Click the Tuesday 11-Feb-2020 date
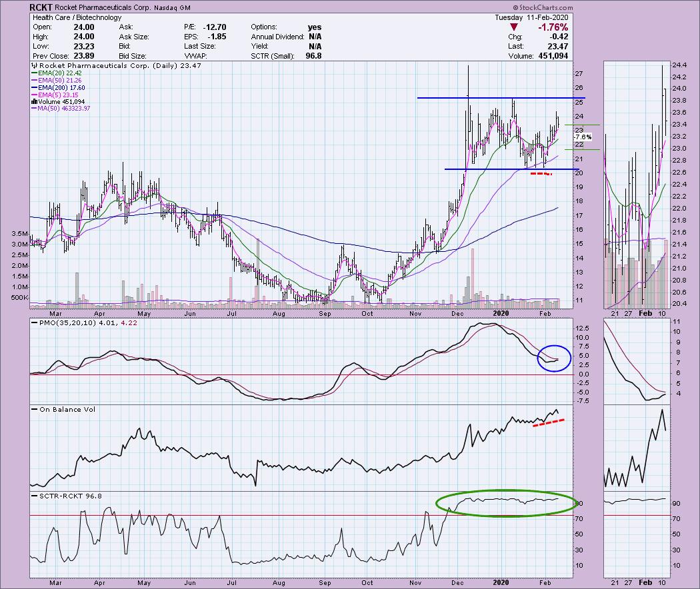The image size is (700, 589). pos(531,17)
